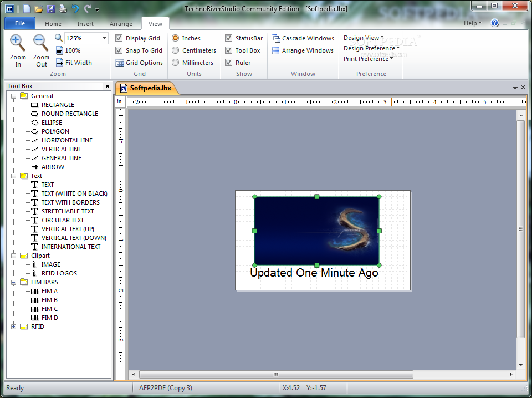Select the CIRCULAR TEXT tool
The width and height of the screenshot is (532, 398).
point(63,220)
